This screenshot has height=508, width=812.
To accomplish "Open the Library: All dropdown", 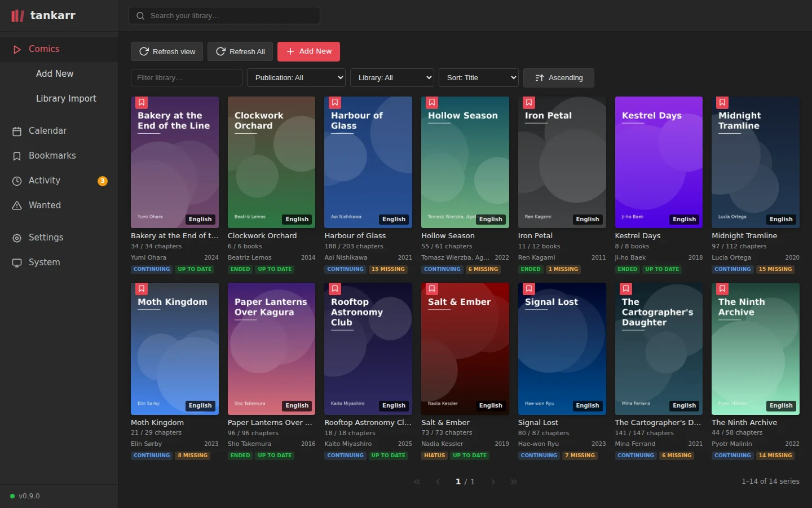I will click(x=392, y=78).
